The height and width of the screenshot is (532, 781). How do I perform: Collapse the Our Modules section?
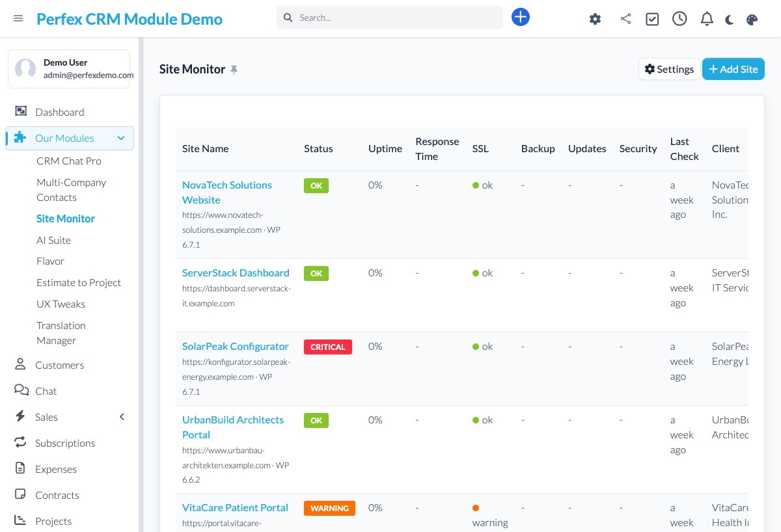click(x=121, y=138)
